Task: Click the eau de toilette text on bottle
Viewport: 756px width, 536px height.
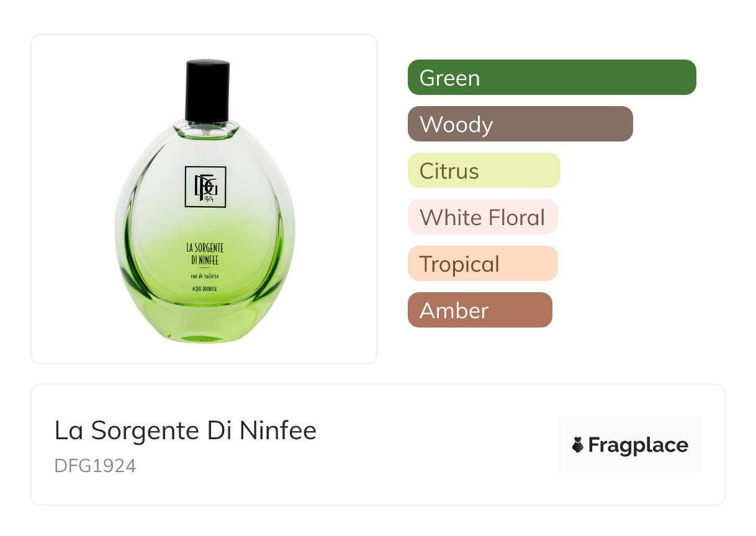Action: click(x=205, y=276)
